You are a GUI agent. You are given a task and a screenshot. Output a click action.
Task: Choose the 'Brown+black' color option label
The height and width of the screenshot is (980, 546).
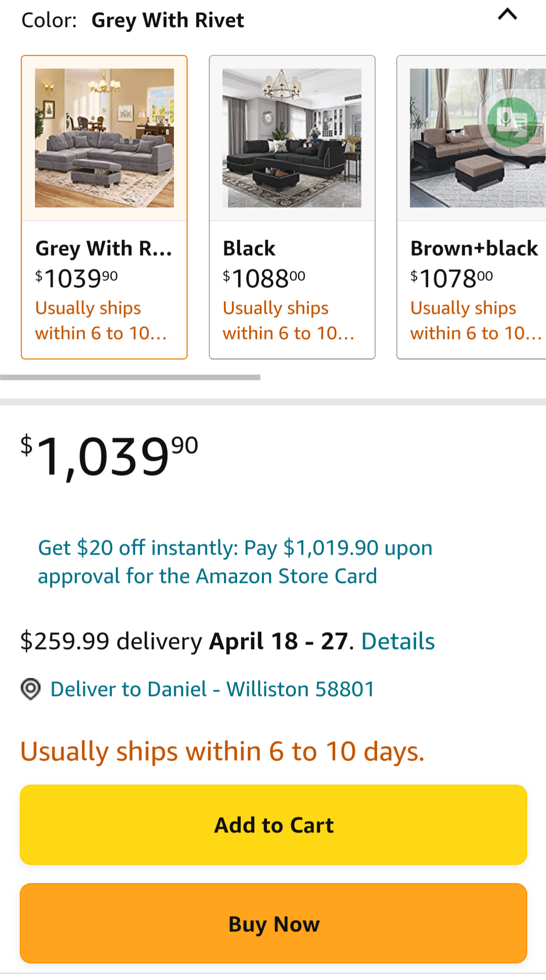click(474, 249)
